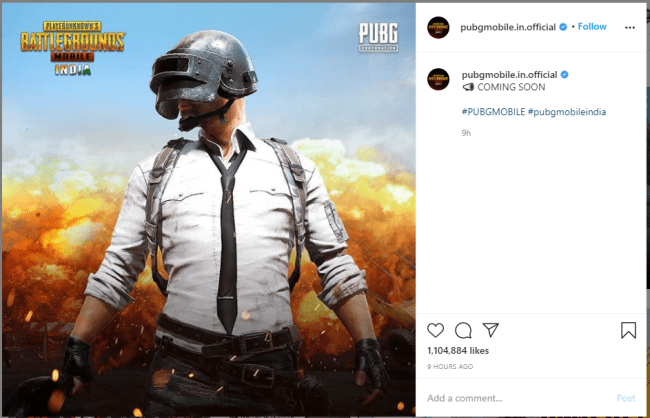Viewport: 650px width, 418px height.
Task: Follow pubgmobile.in.official account
Action: click(x=592, y=27)
